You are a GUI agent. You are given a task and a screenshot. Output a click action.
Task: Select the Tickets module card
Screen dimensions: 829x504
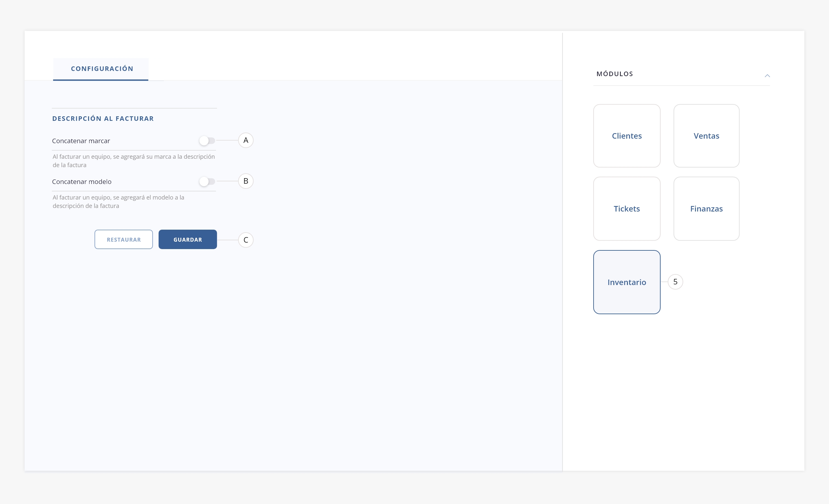point(627,209)
